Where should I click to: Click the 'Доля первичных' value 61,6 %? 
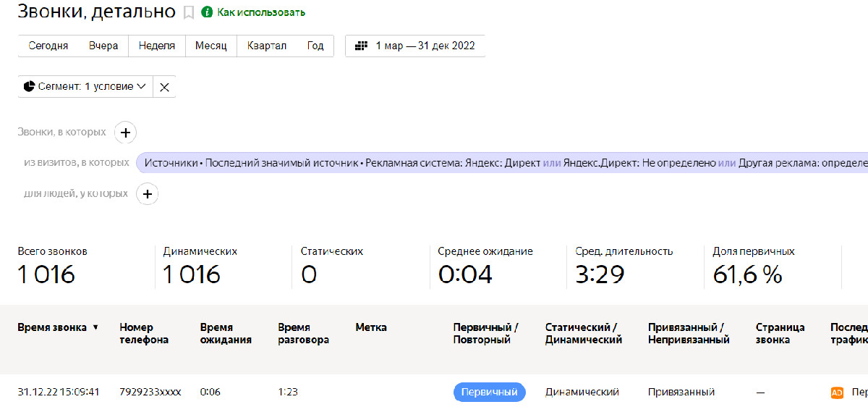click(748, 274)
